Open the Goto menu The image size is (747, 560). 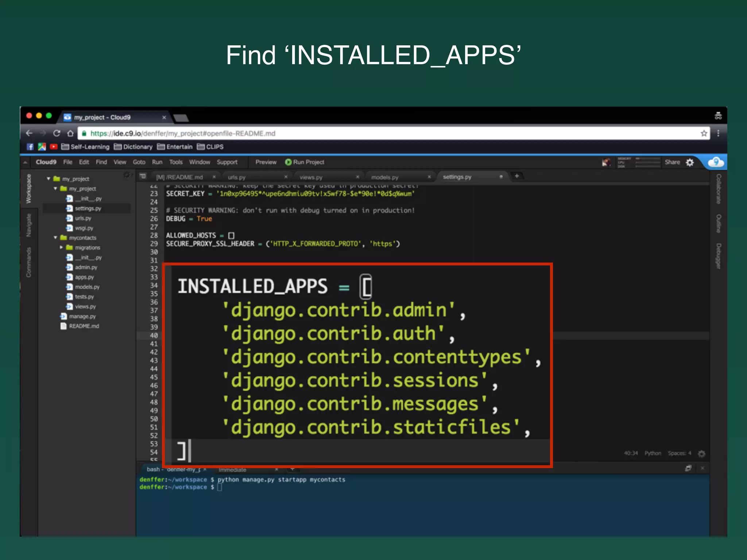[139, 162]
